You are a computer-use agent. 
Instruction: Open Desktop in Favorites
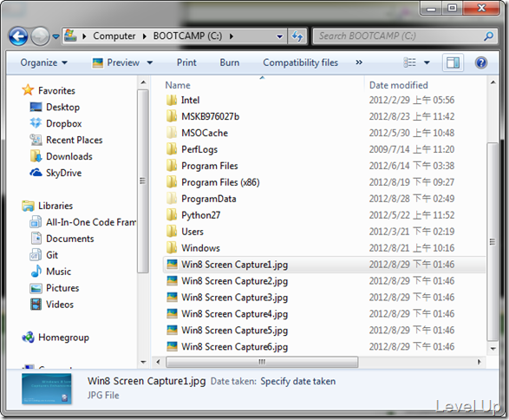pos(55,107)
